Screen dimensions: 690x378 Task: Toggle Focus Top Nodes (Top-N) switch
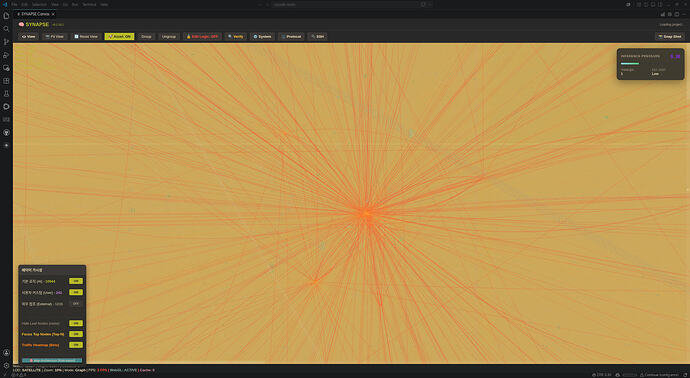click(76, 334)
